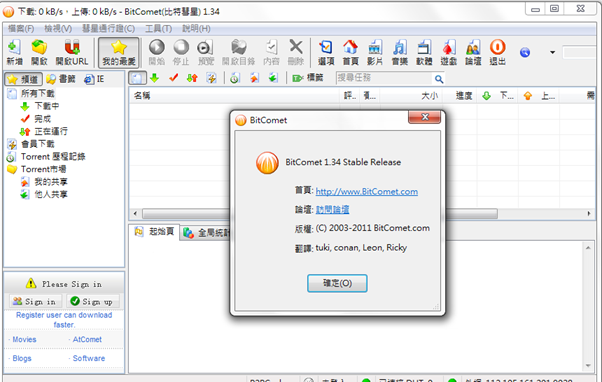Click the 刪除 (Delete) X icon
602x382 pixels.
tap(296, 52)
